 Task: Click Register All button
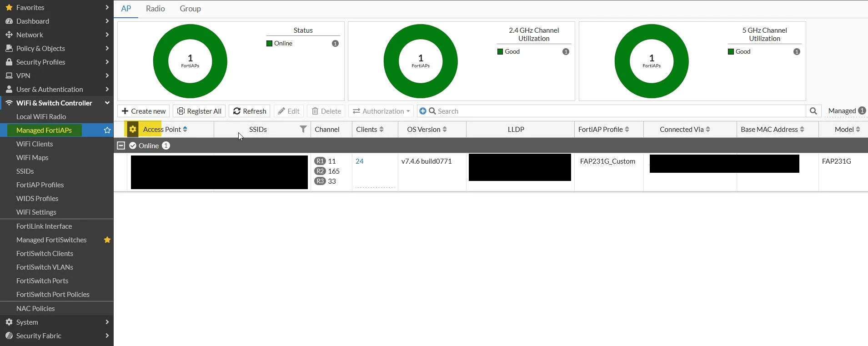(x=199, y=111)
